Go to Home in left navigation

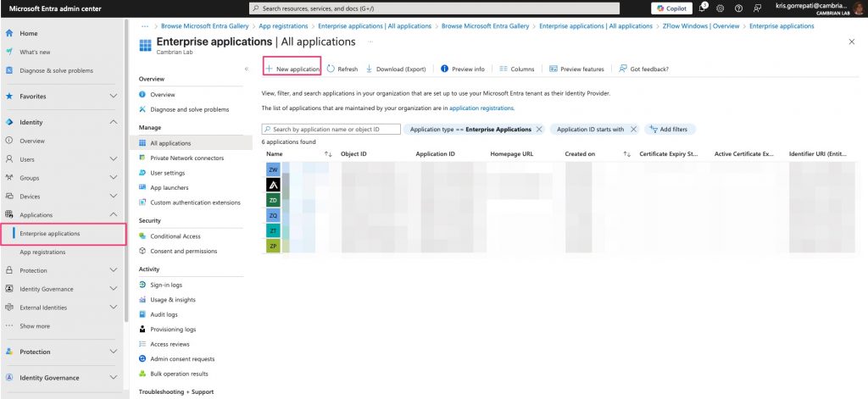[28, 33]
